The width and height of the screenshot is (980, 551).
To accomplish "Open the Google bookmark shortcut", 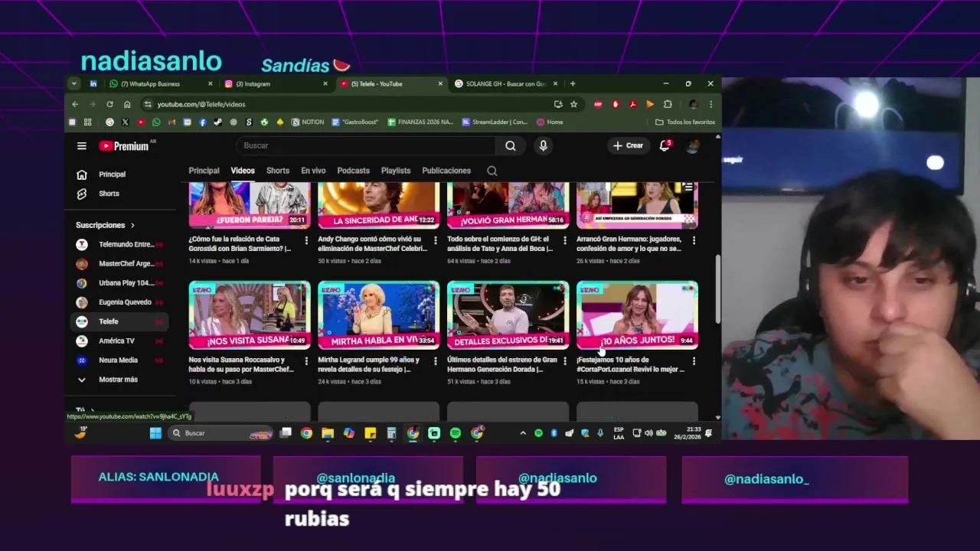I will [109, 122].
